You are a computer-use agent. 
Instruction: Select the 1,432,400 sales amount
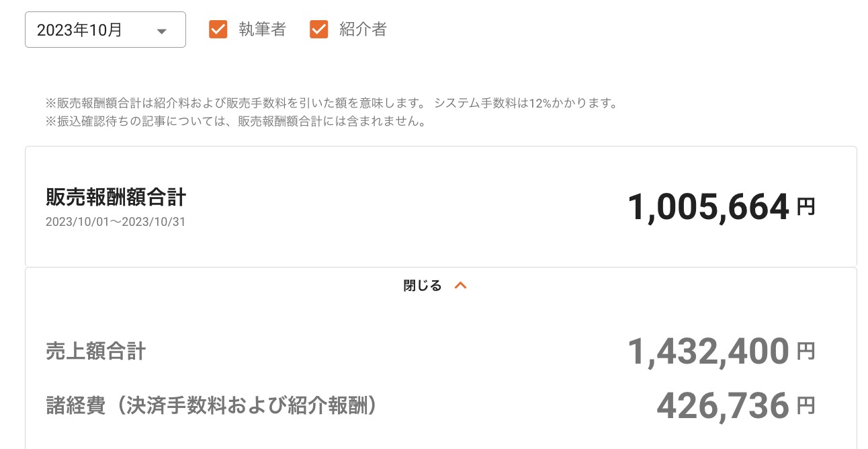(x=707, y=351)
